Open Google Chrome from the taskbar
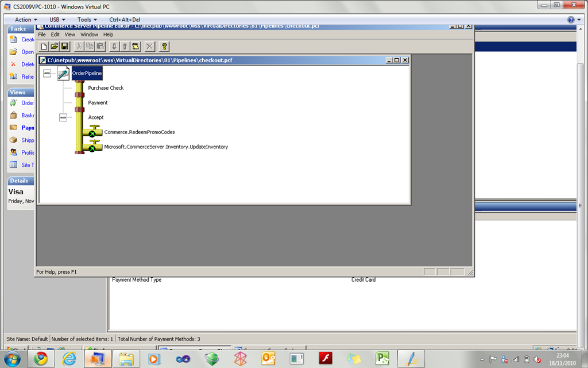Image resolution: width=588 pixels, height=368 pixels. (41, 358)
